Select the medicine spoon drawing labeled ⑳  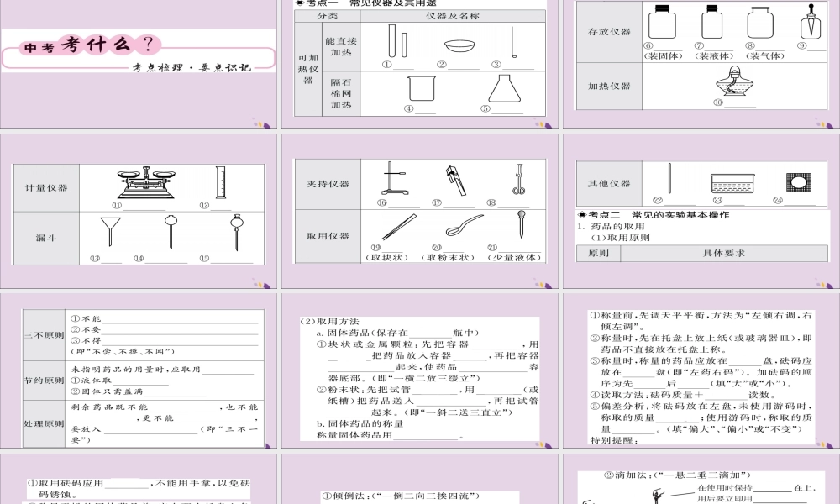464,225
